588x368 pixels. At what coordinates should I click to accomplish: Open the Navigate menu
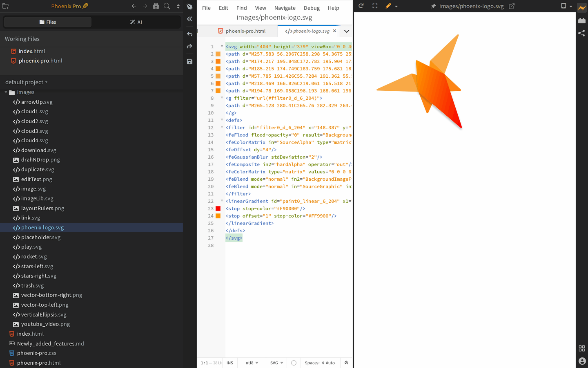[285, 8]
